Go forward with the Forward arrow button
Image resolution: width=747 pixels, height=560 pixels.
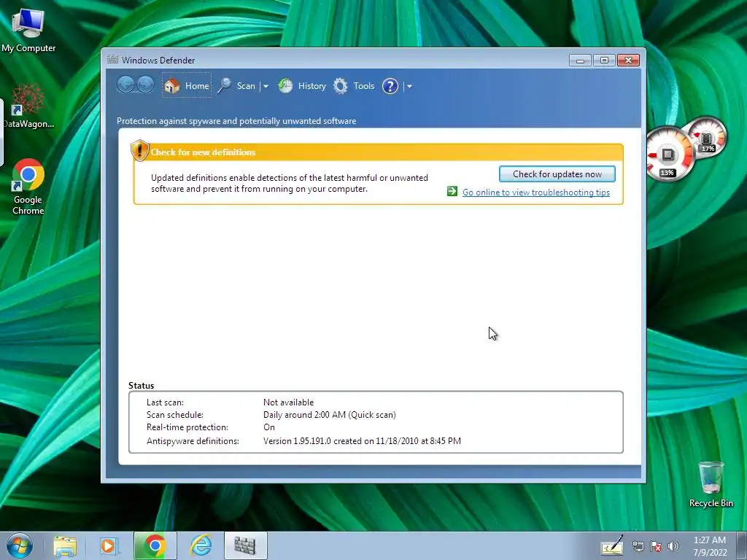(145, 85)
